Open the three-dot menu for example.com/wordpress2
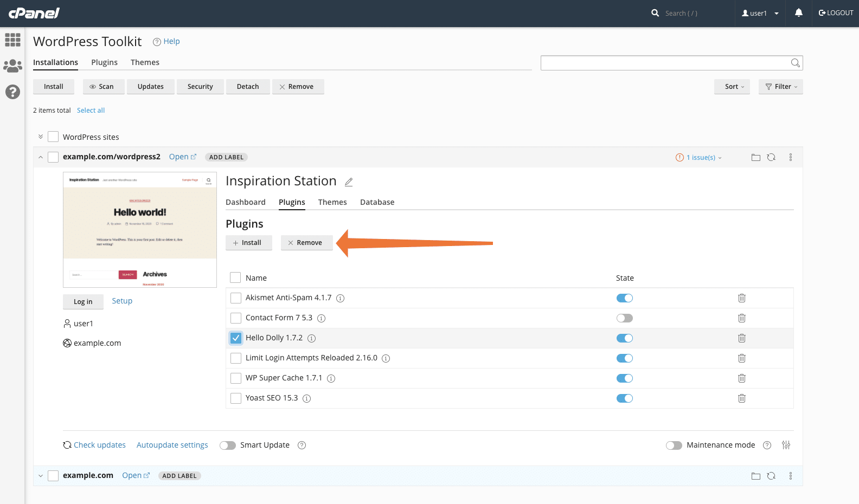Screen dimensions: 859x504 (x=790, y=157)
